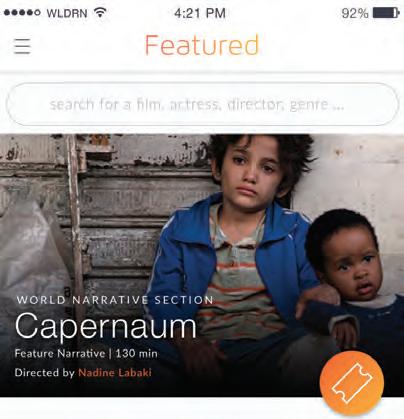404x419 pixels.
Task: Open the Capernaum featured image
Action: coord(202,265)
